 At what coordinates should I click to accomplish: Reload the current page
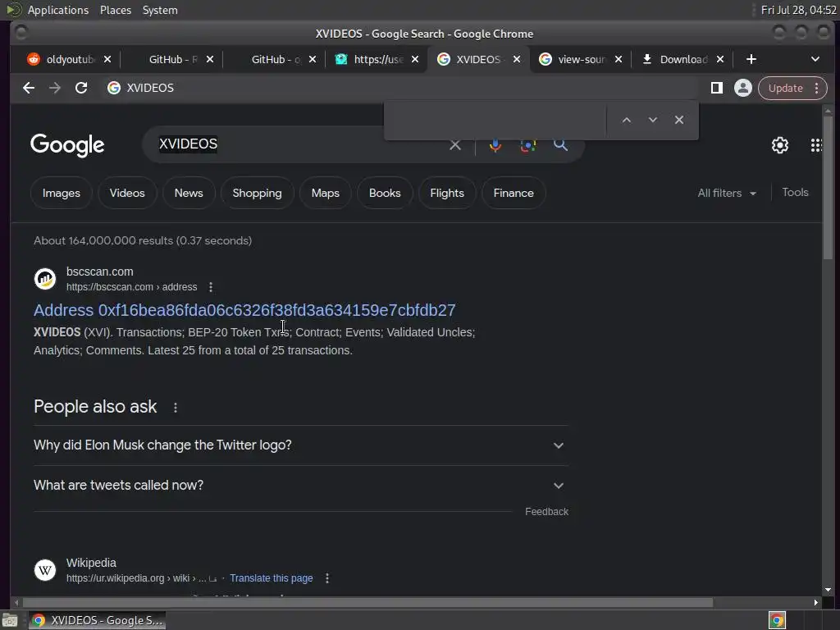coord(81,88)
